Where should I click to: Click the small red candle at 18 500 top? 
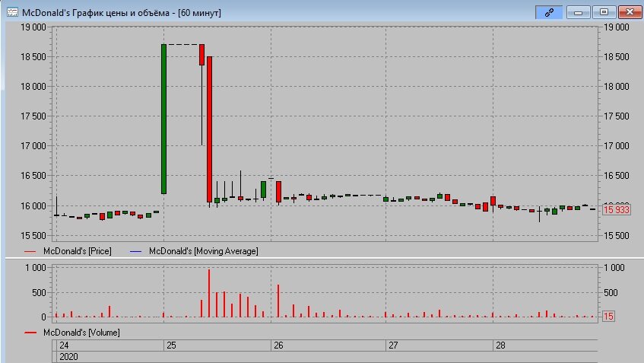coord(201,55)
